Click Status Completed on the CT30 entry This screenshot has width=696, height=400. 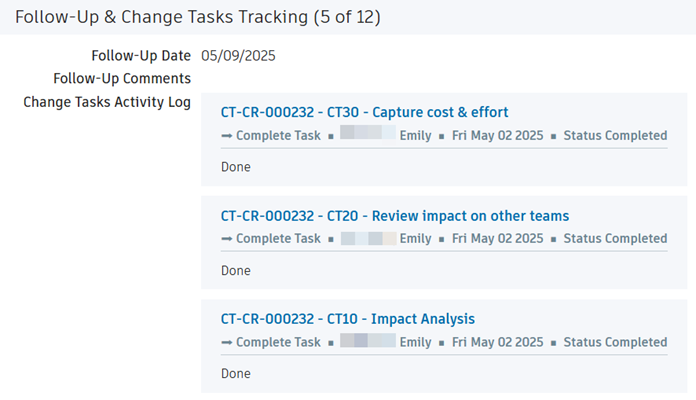(x=615, y=135)
